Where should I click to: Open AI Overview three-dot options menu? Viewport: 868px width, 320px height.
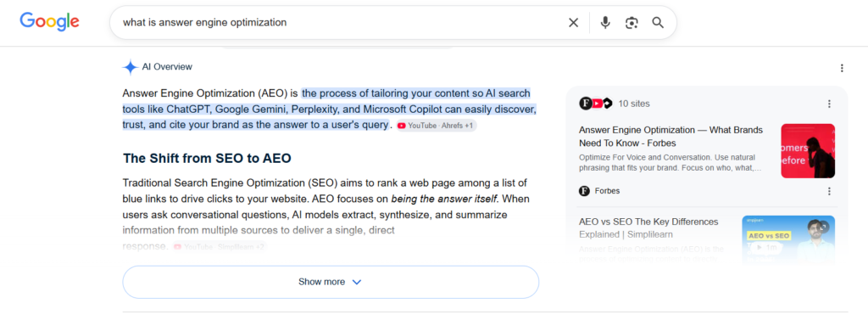842,68
